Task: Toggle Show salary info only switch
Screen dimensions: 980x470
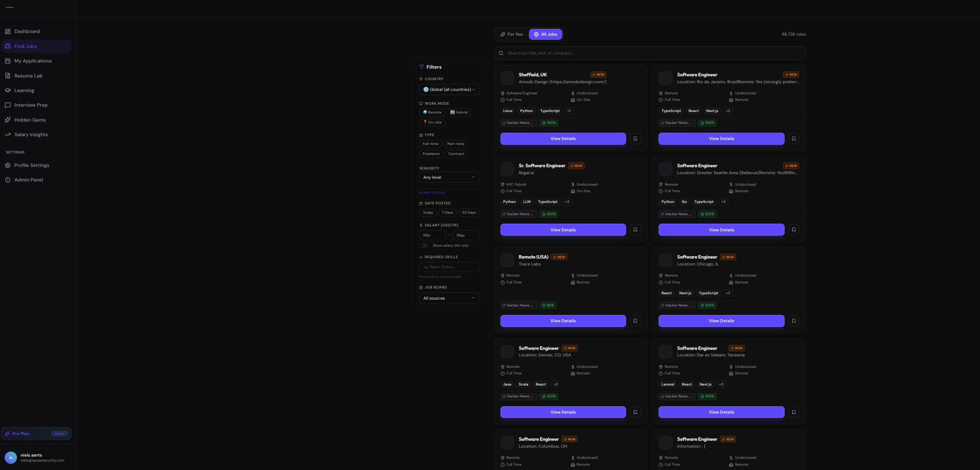Action: tap(423, 246)
